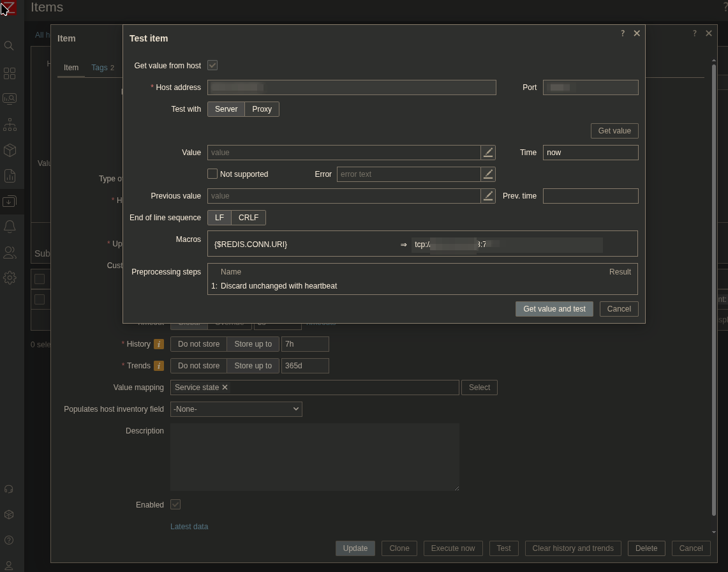The height and width of the screenshot is (572, 728).
Task: Close the Item dialog
Action: (x=709, y=33)
